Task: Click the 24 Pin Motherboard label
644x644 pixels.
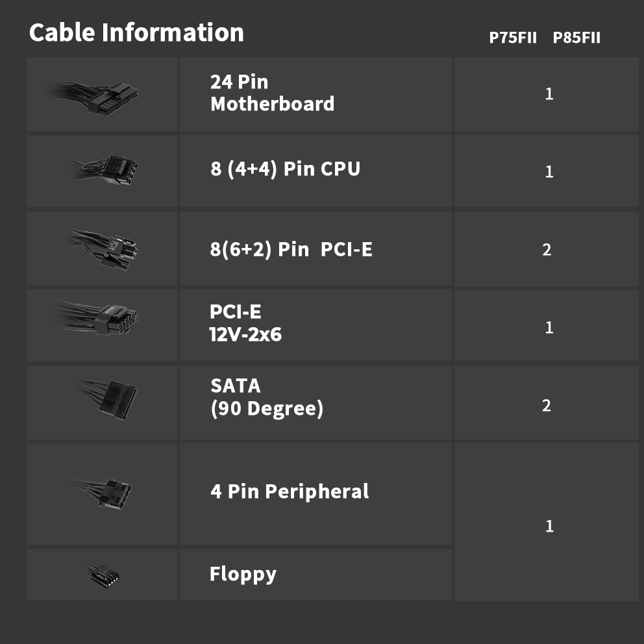Action: tap(272, 93)
